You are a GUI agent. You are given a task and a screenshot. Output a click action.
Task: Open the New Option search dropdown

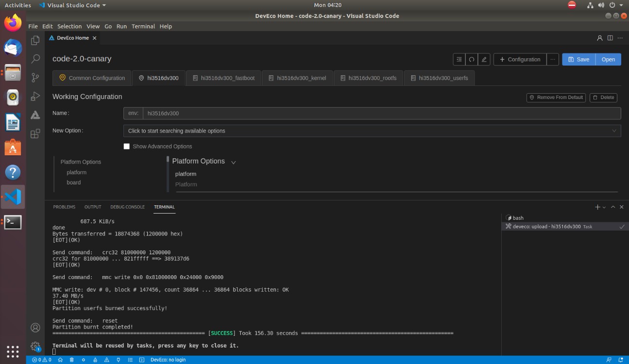pos(372,131)
